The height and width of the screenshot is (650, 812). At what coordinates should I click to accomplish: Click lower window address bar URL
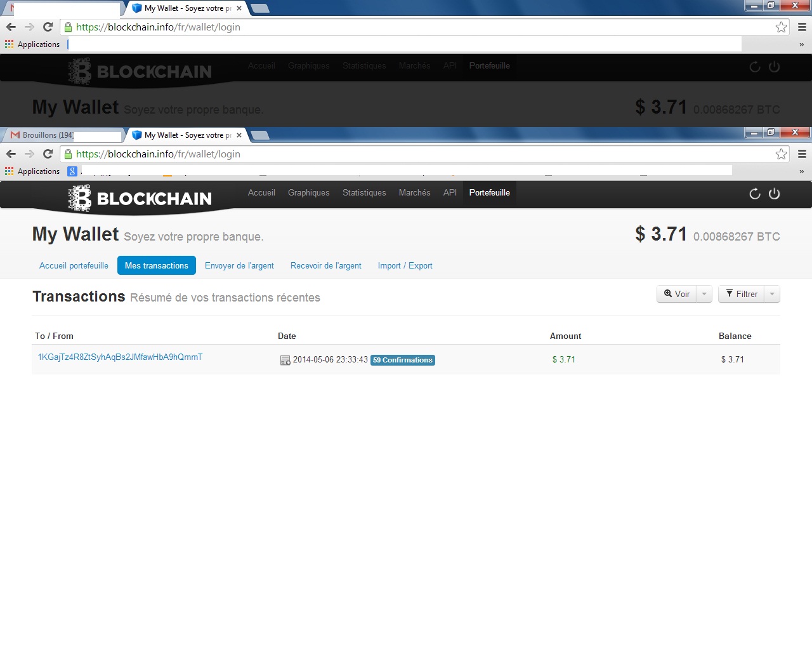pos(158,154)
